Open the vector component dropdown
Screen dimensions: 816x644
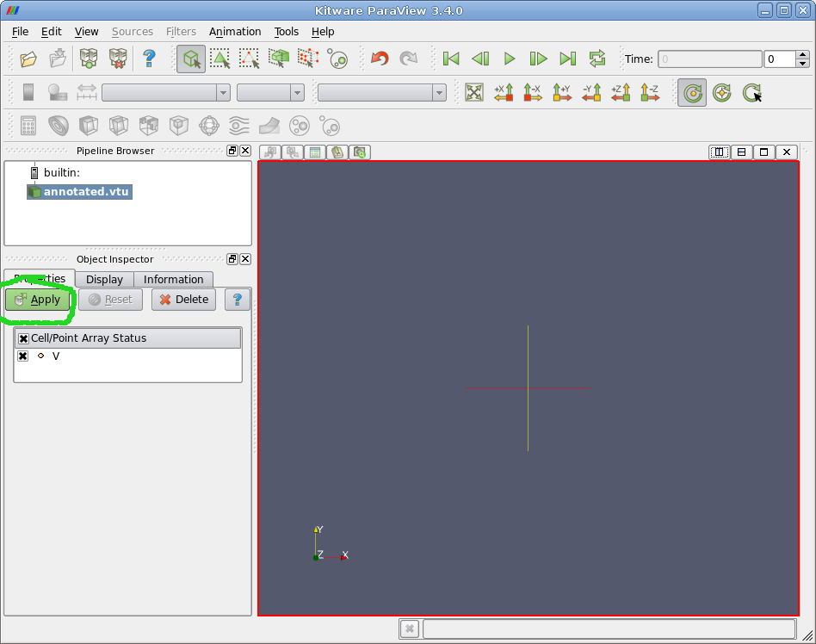click(270, 92)
